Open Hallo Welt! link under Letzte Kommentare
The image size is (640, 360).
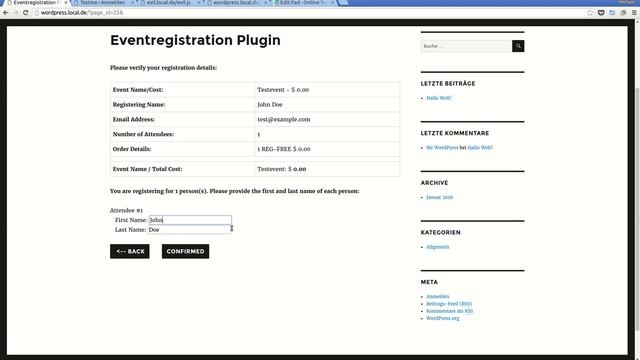pos(480,148)
